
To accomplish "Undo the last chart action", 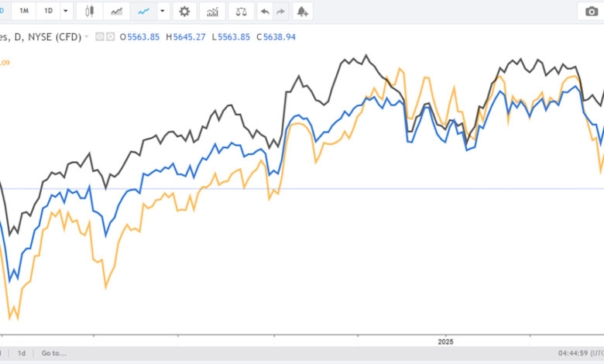I will [x=266, y=11].
